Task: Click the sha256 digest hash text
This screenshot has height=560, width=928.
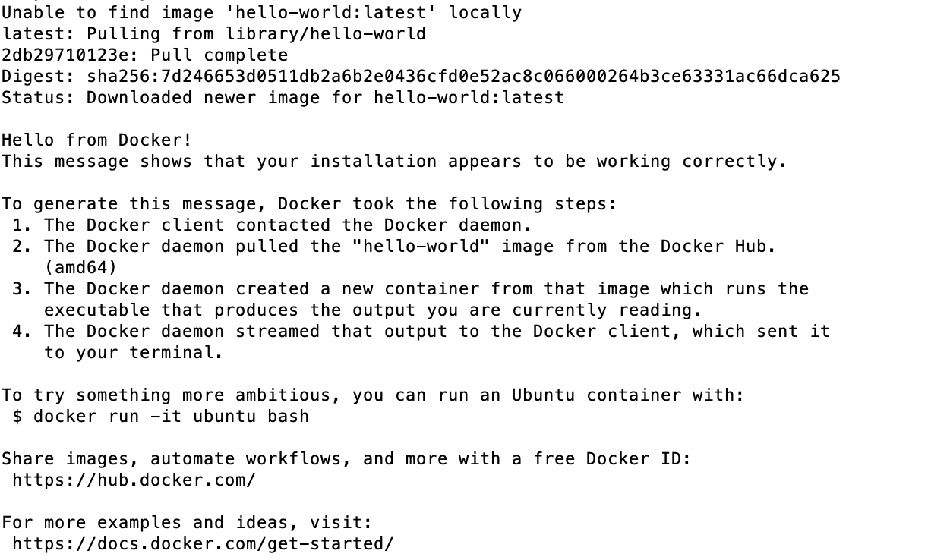Action: click(x=463, y=76)
